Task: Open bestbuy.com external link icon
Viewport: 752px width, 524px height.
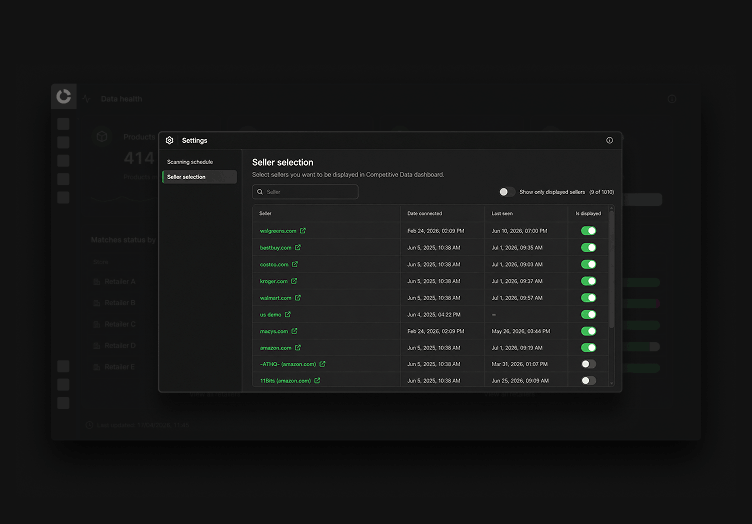Action: pyautogui.click(x=298, y=247)
